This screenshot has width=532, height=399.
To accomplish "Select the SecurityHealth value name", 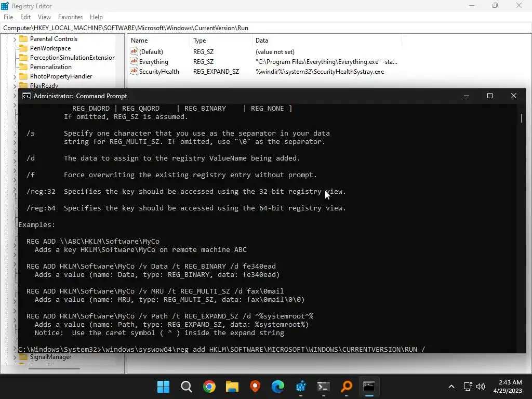I will (x=159, y=72).
